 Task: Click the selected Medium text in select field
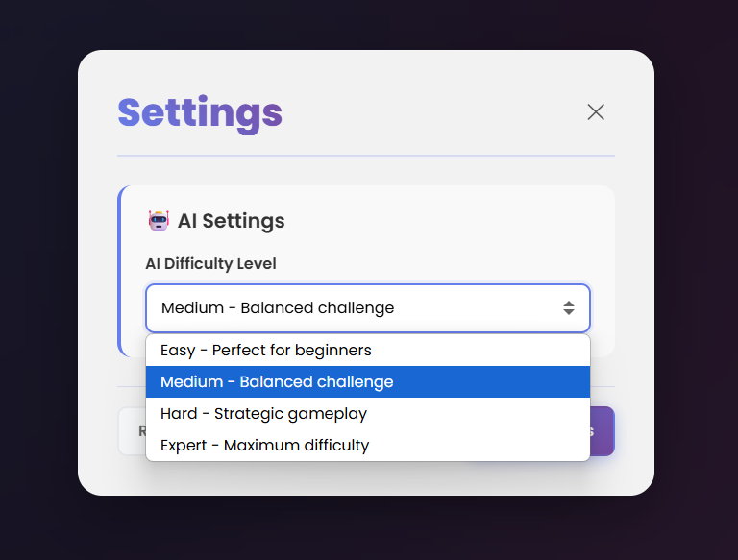click(278, 308)
